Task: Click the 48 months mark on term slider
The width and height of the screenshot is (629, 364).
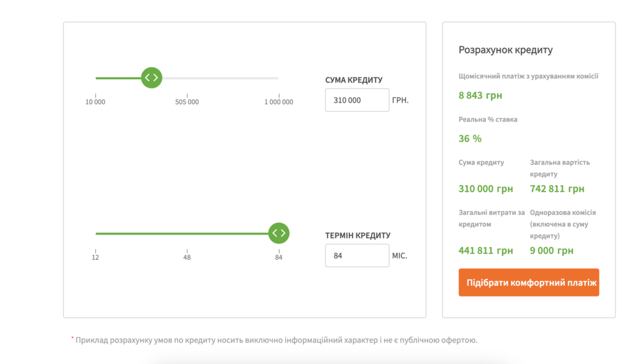Action: (x=187, y=257)
